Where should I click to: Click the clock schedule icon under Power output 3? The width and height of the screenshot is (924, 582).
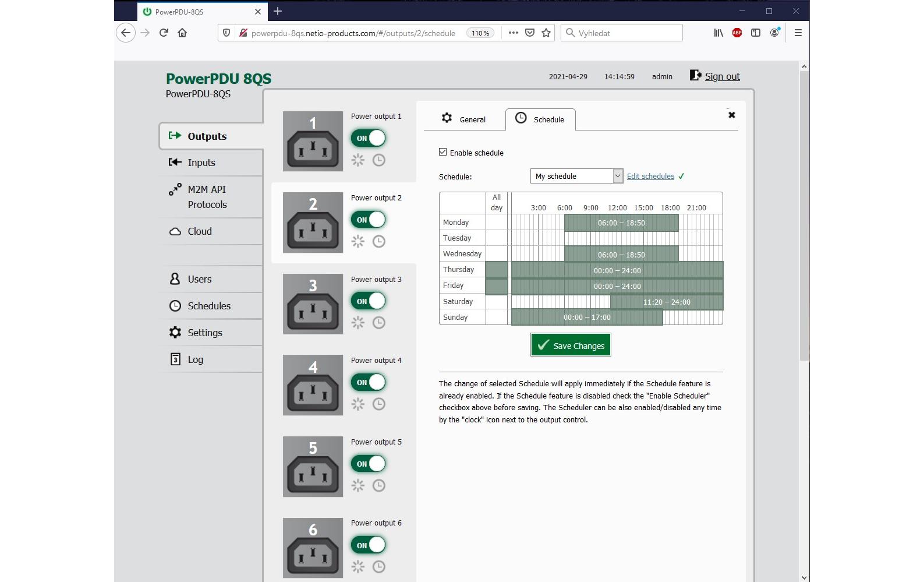point(378,322)
